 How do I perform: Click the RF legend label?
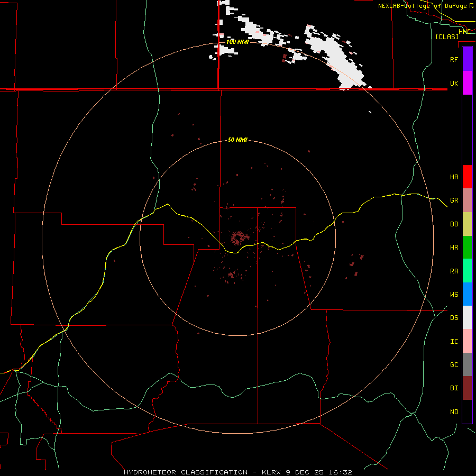pyautogui.click(x=454, y=59)
